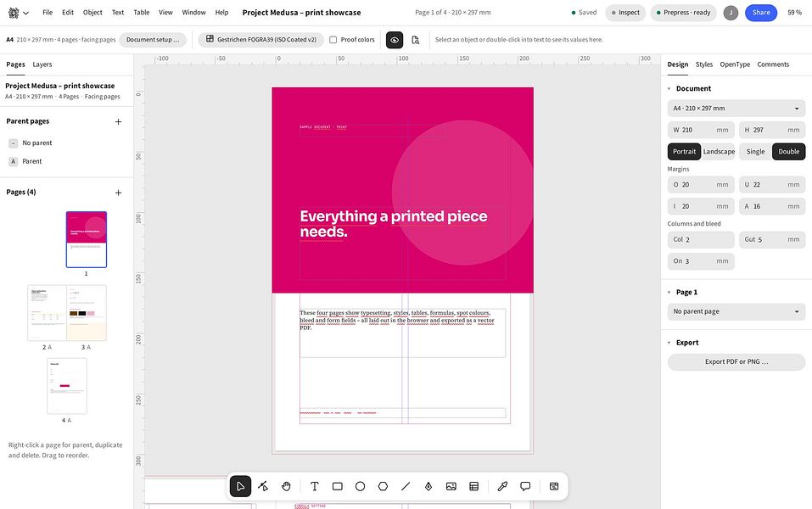Choose the pen tool
The width and height of the screenshot is (812, 509).
click(428, 486)
